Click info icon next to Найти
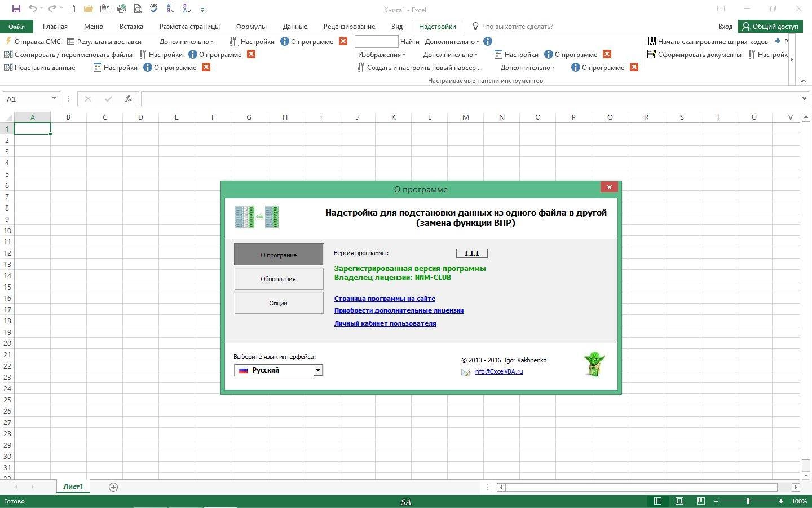Screen dimensions: 812x508 [x=488, y=41]
